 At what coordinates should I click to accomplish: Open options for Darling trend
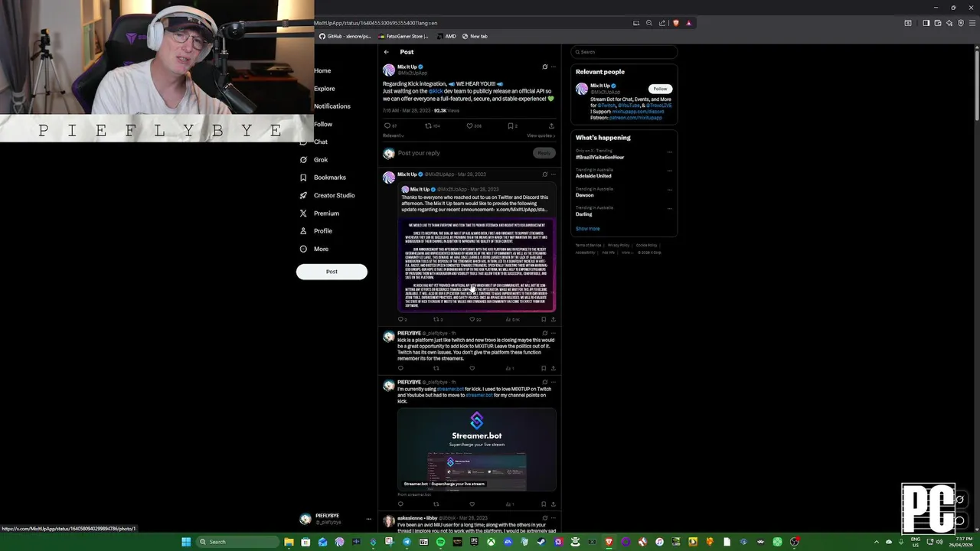(669, 209)
